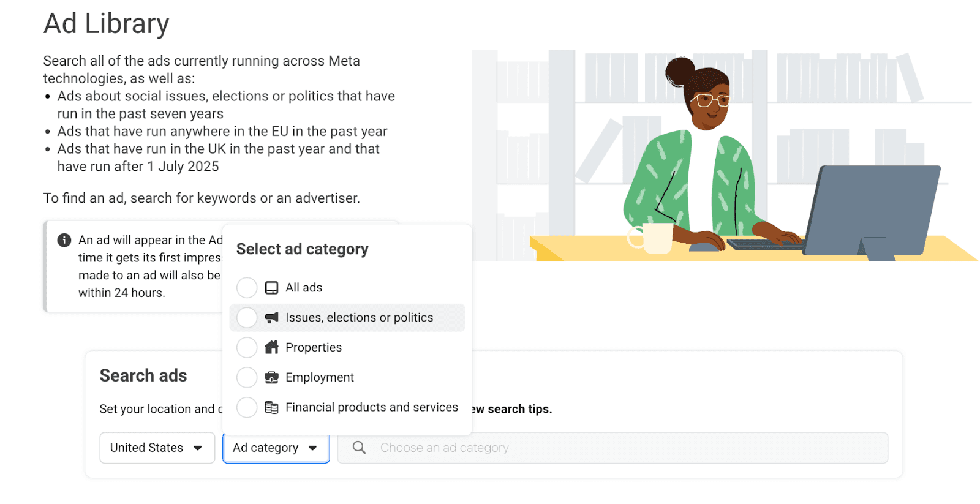This screenshot has width=980, height=504.
Task: Select the Employment radio button
Action: click(x=247, y=377)
